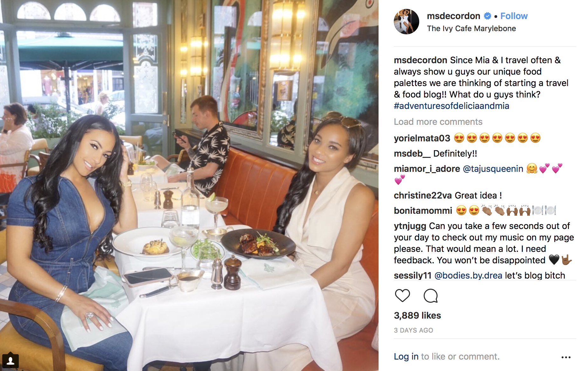Follow msdecordon
The image size is (588, 371).
coord(514,16)
